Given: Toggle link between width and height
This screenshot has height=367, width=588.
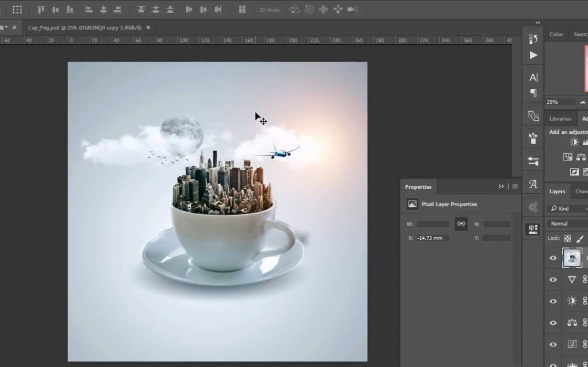Looking at the screenshot, I should (461, 224).
